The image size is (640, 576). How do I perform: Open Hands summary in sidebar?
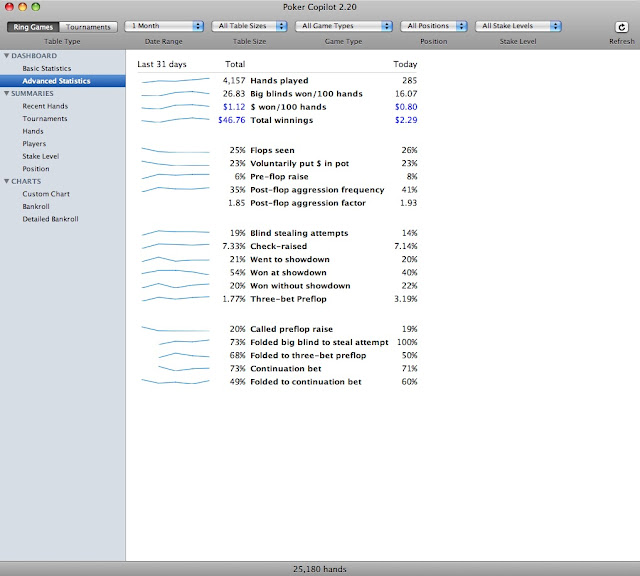(x=33, y=131)
